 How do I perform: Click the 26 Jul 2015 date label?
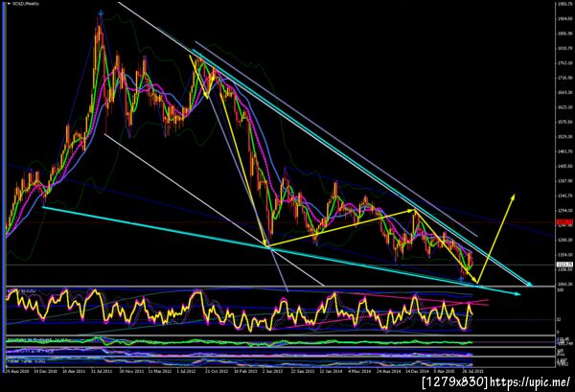pos(473,371)
